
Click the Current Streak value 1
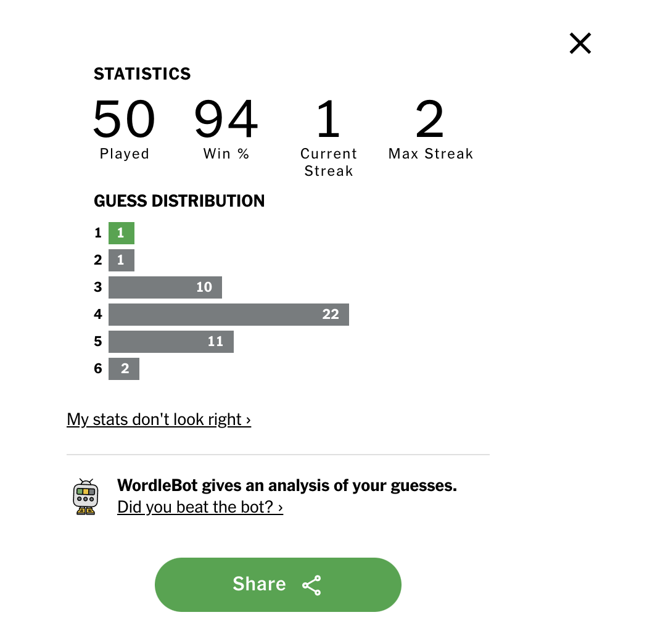(328, 118)
